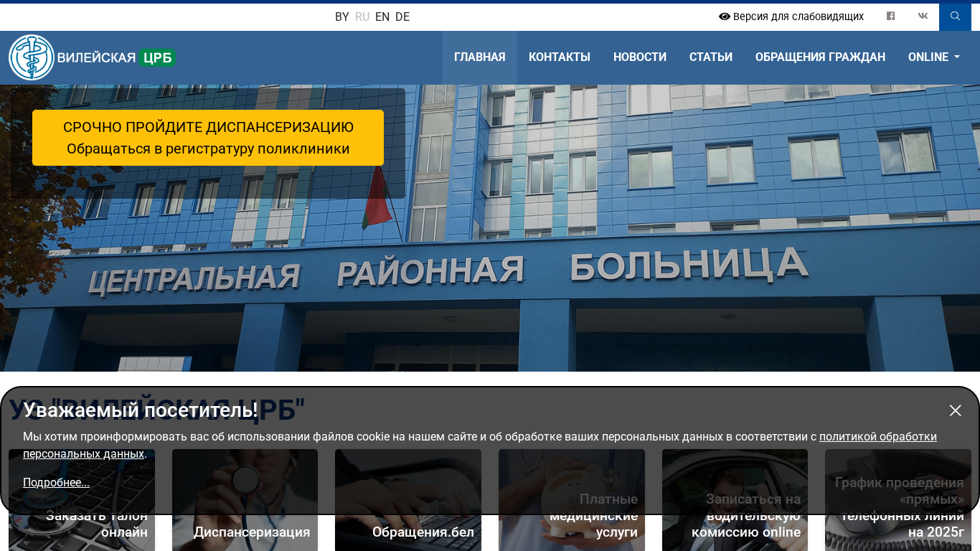Open the Facebook page icon
This screenshot has width=980, height=551.
tap(890, 17)
